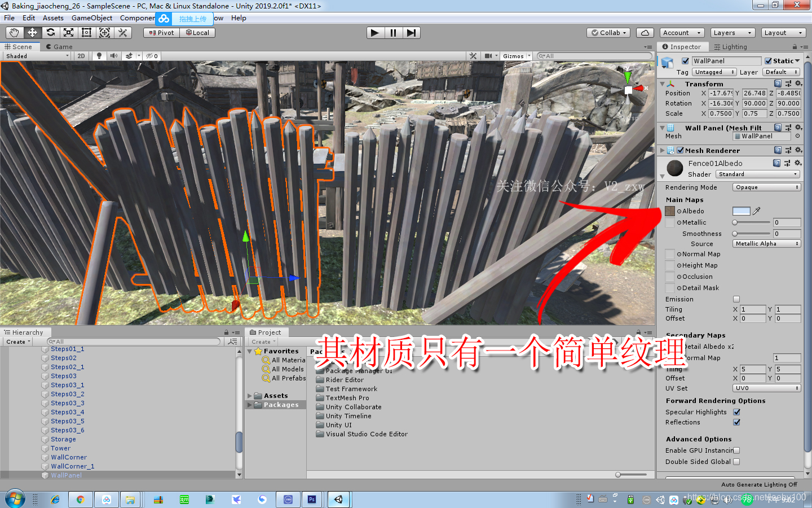The image size is (812, 508).
Task: Toggle the WallPanel active checkbox
Action: pyautogui.click(x=685, y=61)
